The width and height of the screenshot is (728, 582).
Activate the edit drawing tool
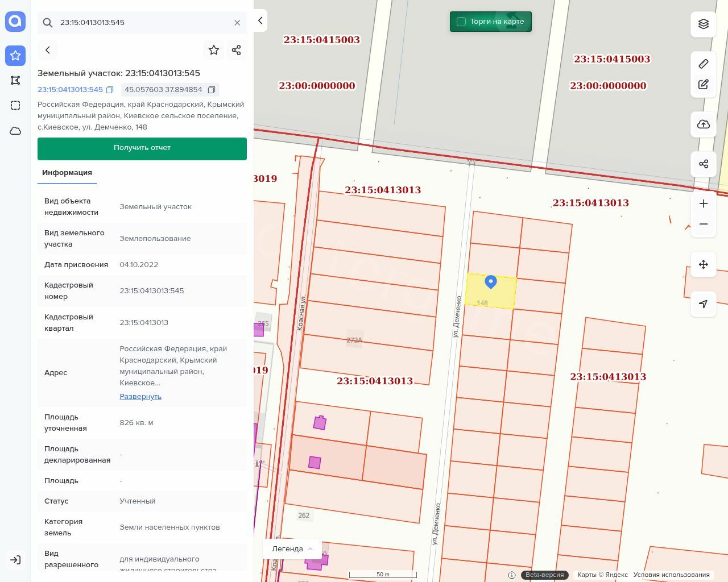(704, 85)
